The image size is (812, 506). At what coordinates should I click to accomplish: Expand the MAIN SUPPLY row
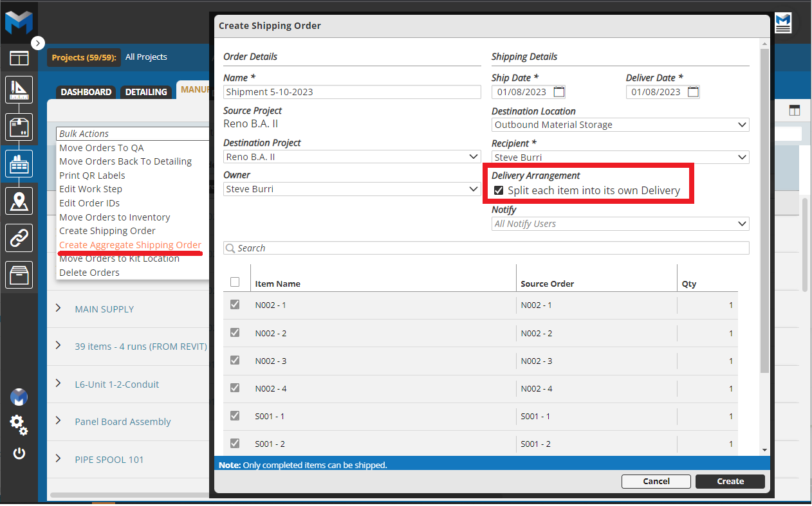click(x=59, y=309)
